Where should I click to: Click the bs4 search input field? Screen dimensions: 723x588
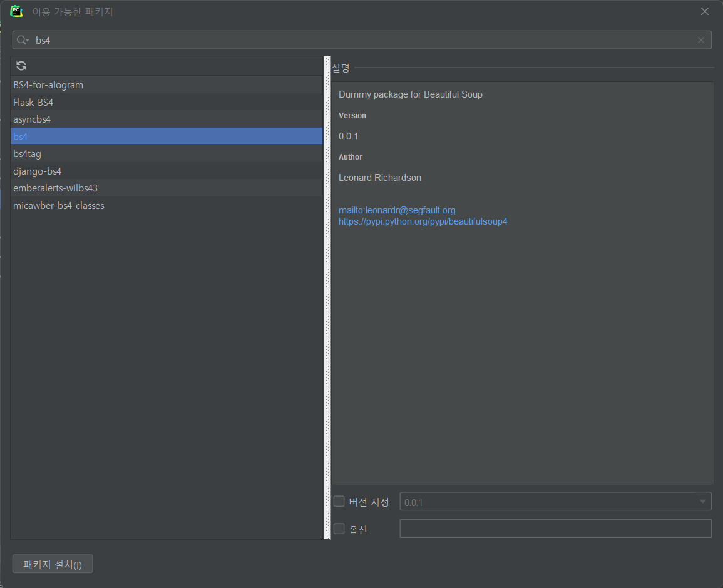pyautogui.click(x=362, y=41)
